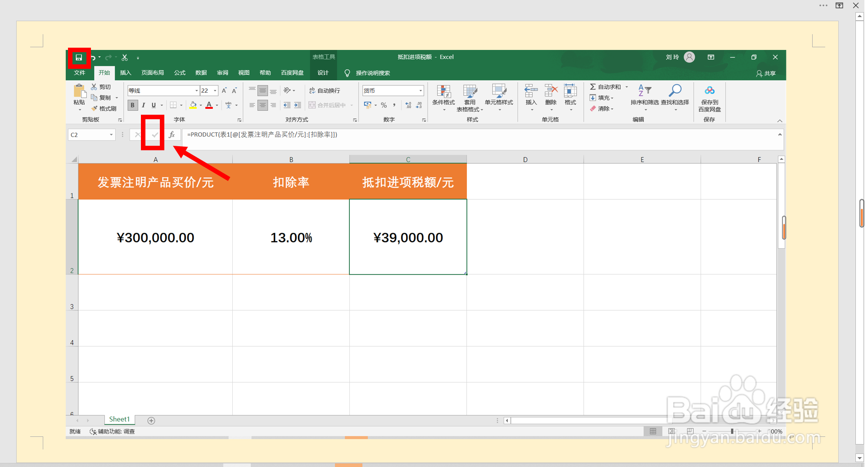
Task: Open the font name dropdown (等线)
Action: [x=196, y=90]
